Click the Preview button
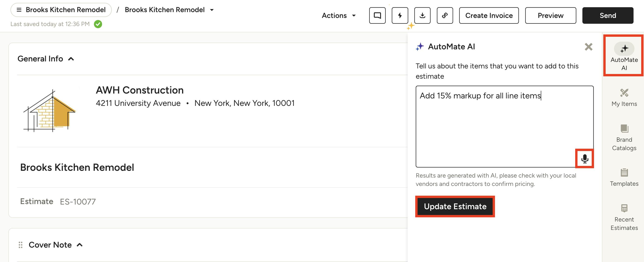 pos(551,16)
